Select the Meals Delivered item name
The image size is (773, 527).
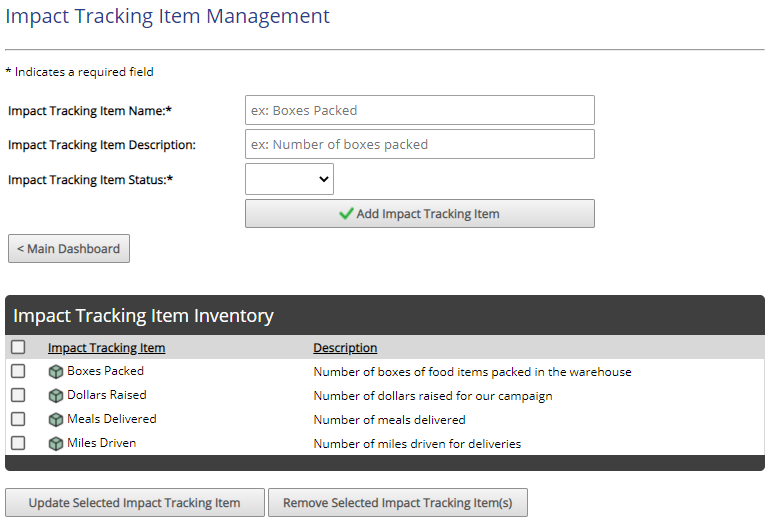pos(112,419)
